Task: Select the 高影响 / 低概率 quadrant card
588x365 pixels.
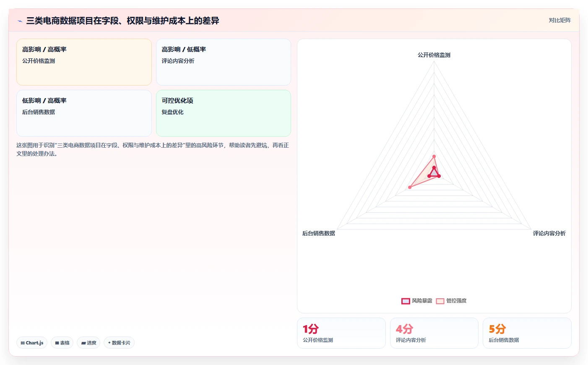Action: 224,62
